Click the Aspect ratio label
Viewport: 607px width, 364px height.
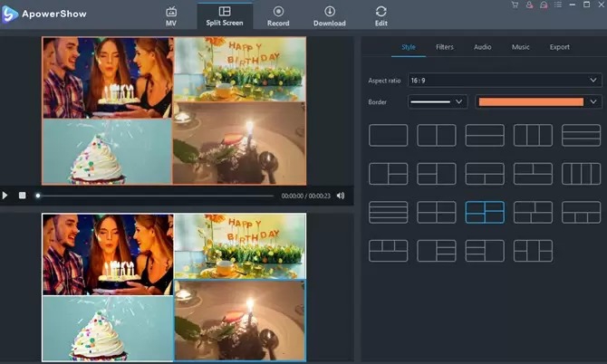click(384, 81)
